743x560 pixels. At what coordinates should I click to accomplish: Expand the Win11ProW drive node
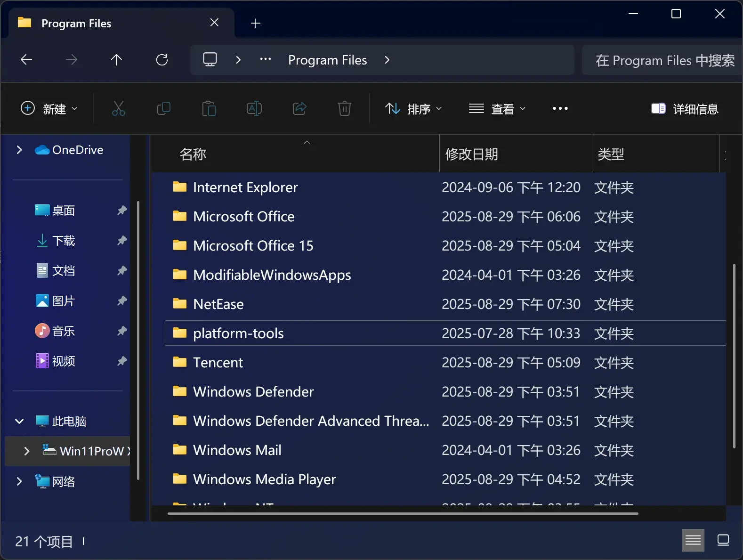[x=27, y=451]
